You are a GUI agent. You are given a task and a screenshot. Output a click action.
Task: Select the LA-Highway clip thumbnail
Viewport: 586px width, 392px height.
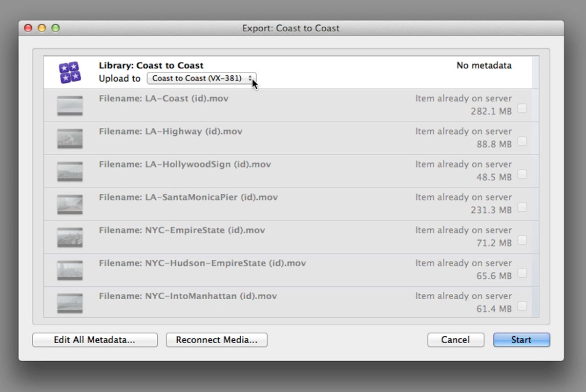tap(70, 139)
